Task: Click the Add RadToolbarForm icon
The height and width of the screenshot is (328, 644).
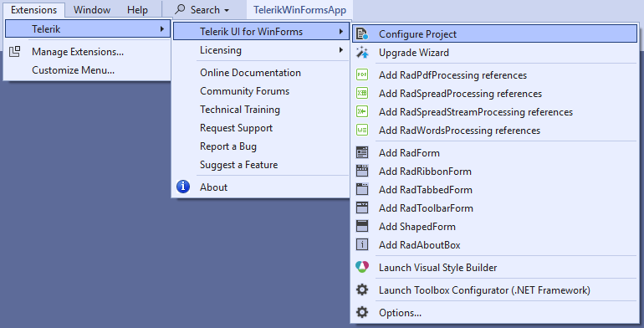Action: [x=362, y=208]
